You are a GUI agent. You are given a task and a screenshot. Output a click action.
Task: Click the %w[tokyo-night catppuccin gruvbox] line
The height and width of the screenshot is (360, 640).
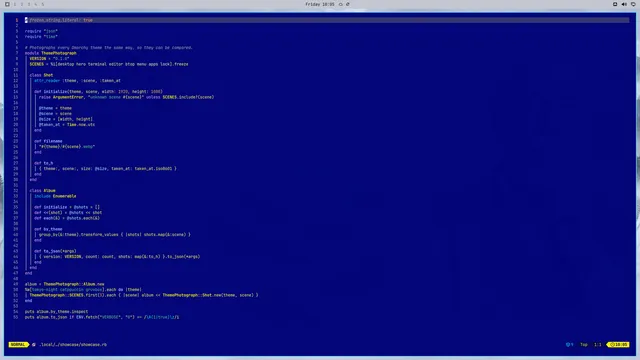pos(83,289)
